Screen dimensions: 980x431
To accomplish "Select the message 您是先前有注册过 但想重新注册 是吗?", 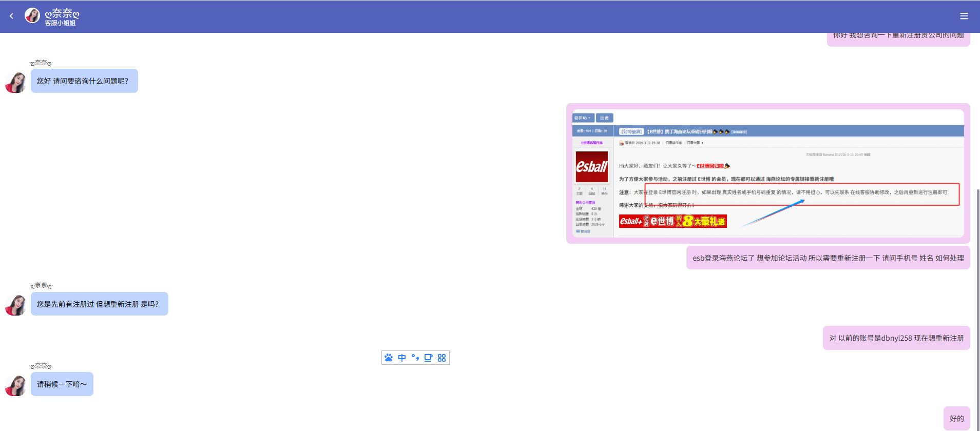I will pos(100,304).
